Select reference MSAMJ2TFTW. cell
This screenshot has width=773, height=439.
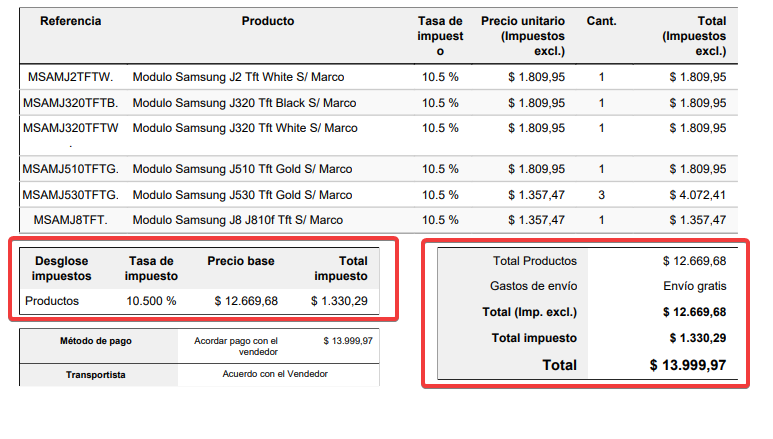point(70,77)
